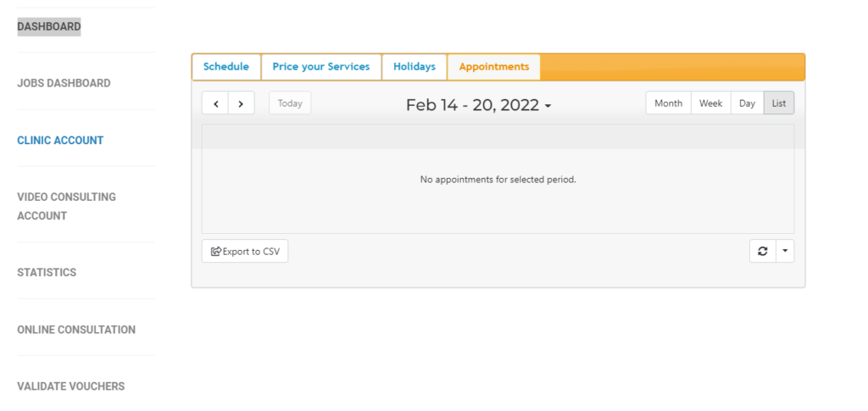
Task: Click the refresh appointments icon
Action: pyautogui.click(x=763, y=251)
